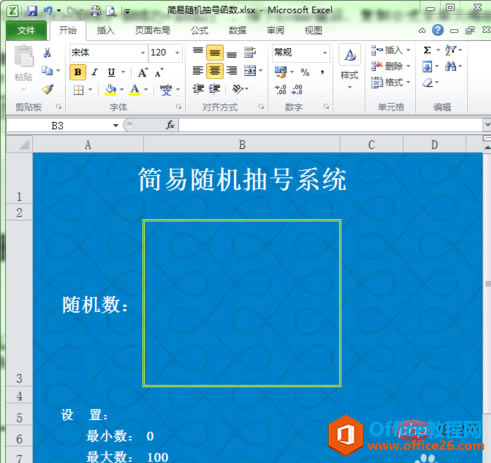Switch to the 公式 tab
The width and height of the screenshot is (491, 463).
199,31
